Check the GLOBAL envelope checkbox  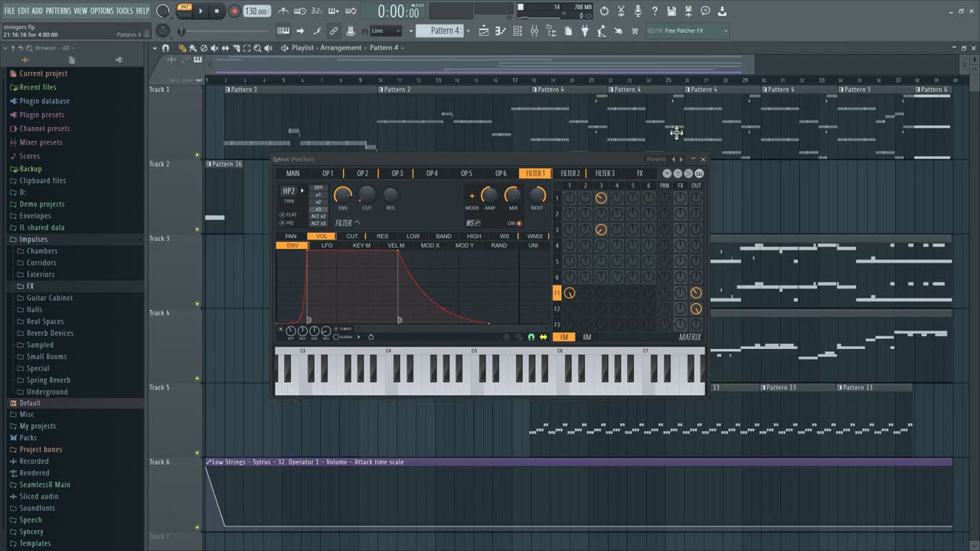(x=336, y=337)
